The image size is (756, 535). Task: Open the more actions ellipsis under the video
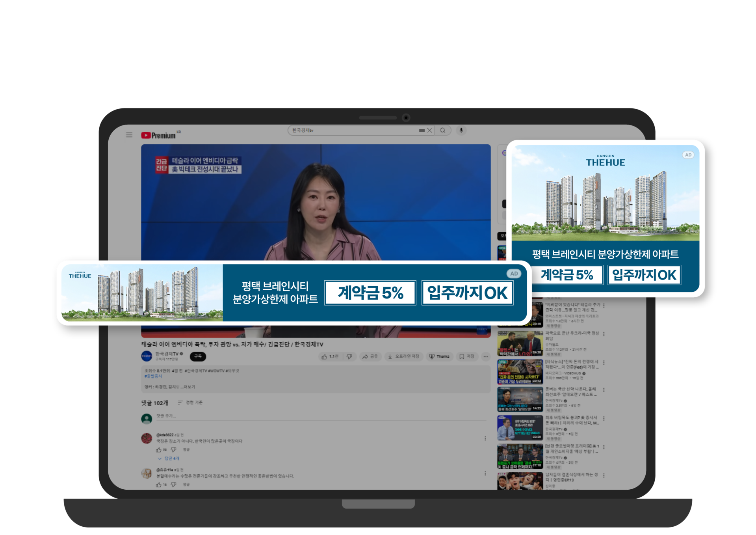486,356
